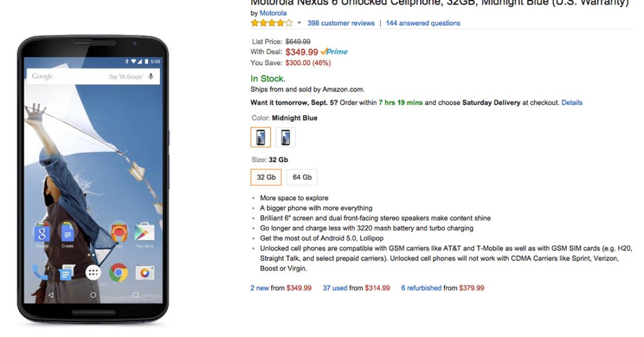
Task: Select the 64 Gb size option
Action: point(302,177)
